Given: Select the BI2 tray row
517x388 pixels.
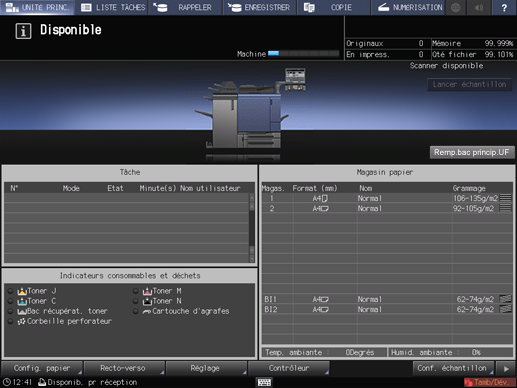Looking at the screenshot, I should coord(387,309).
